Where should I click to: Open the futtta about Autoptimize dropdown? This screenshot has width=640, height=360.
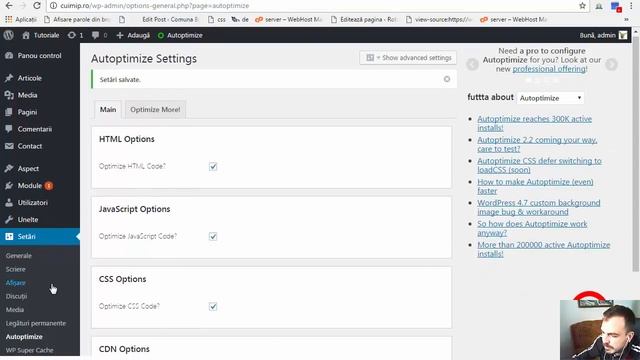550,98
